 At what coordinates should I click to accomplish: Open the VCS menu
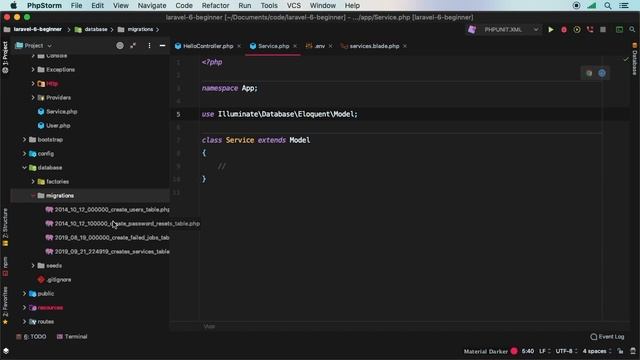tap(293, 6)
